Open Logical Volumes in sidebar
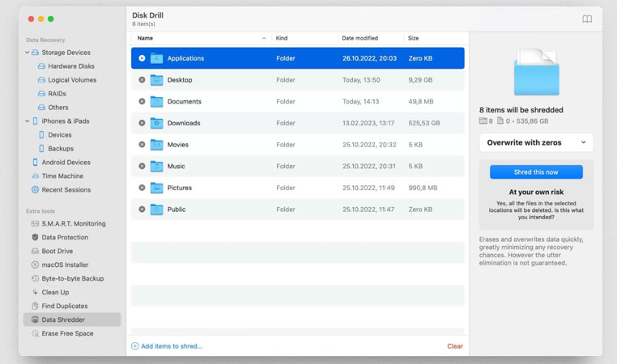Viewport: 617px width, 364px height. pyautogui.click(x=72, y=80)
